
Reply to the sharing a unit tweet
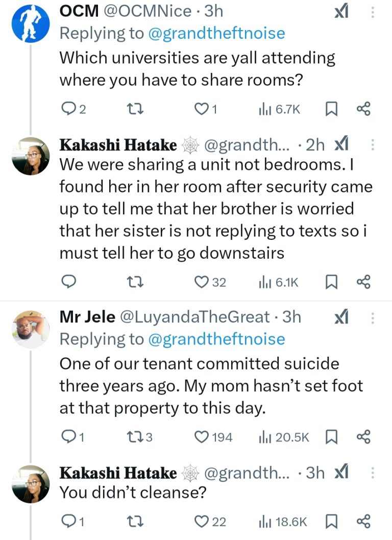pos(68,282)
